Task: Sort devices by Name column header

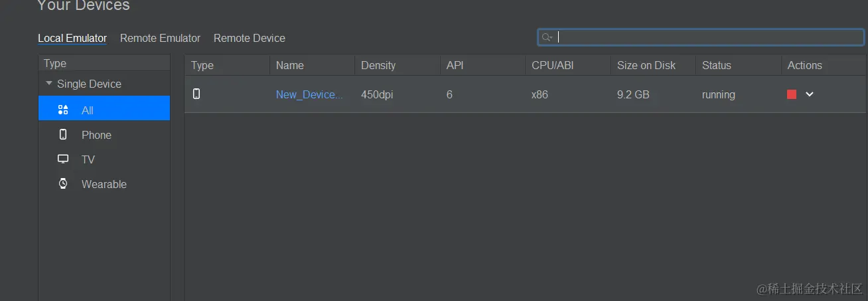Action: [290, 65]
